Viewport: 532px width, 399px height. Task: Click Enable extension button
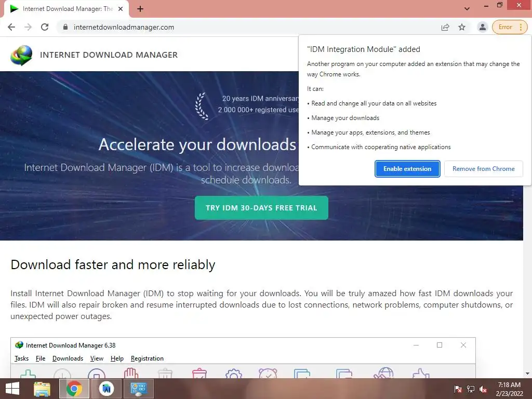(x=407, y=169)
